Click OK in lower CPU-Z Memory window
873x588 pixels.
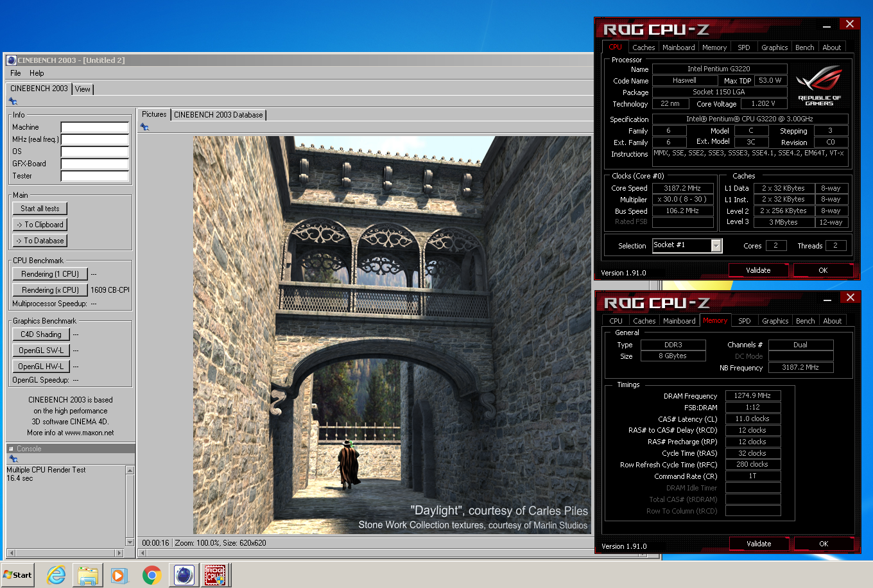[x=824, y=544]
